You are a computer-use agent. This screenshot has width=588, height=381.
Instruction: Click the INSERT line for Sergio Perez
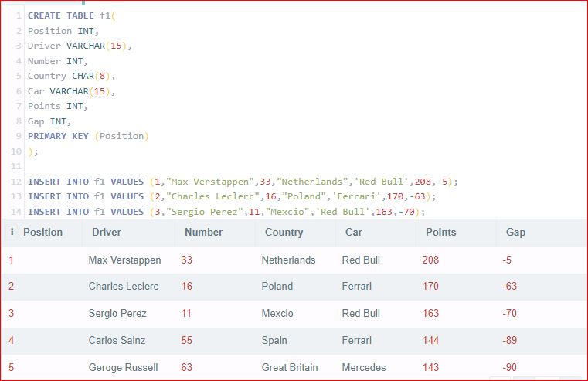pos(226,212)
